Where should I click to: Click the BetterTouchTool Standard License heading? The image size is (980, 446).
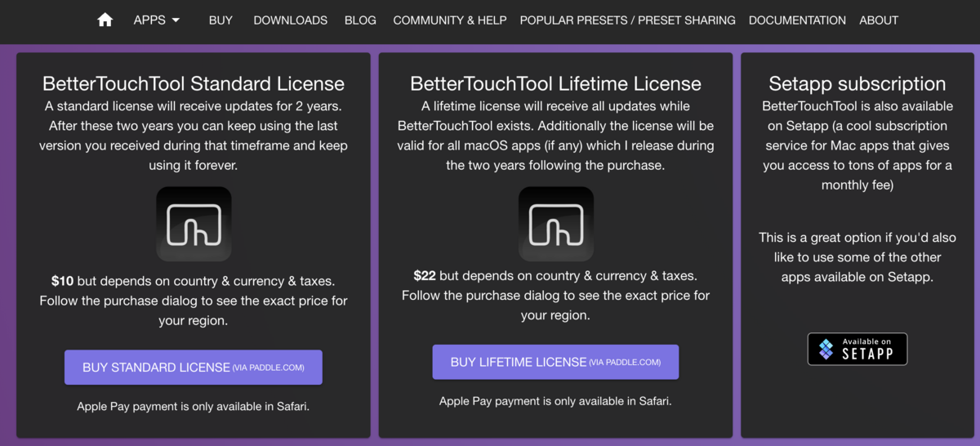pos(194,83)
